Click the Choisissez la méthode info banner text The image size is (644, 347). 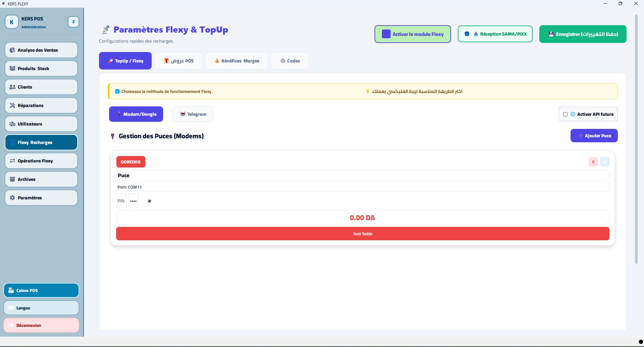pos(167,92)
